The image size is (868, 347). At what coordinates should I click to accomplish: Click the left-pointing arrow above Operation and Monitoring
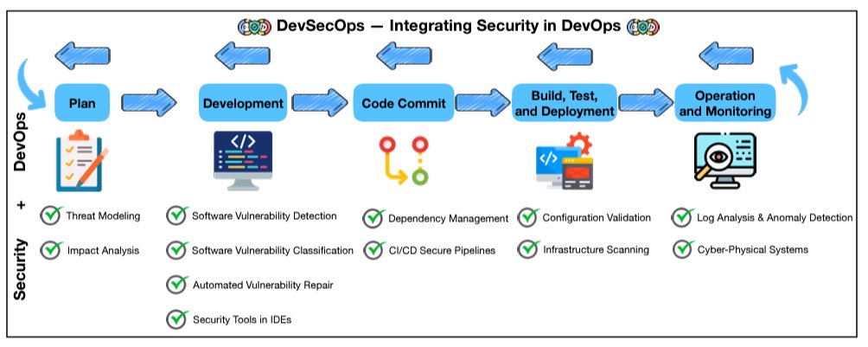[726, 55]
